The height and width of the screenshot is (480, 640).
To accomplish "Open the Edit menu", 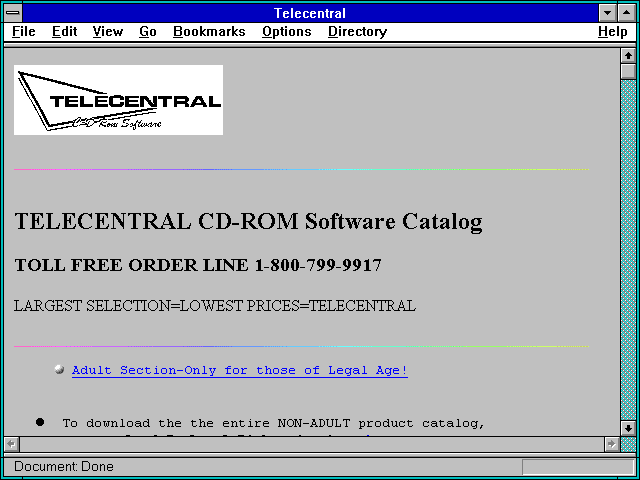I will tap(64, 32).
